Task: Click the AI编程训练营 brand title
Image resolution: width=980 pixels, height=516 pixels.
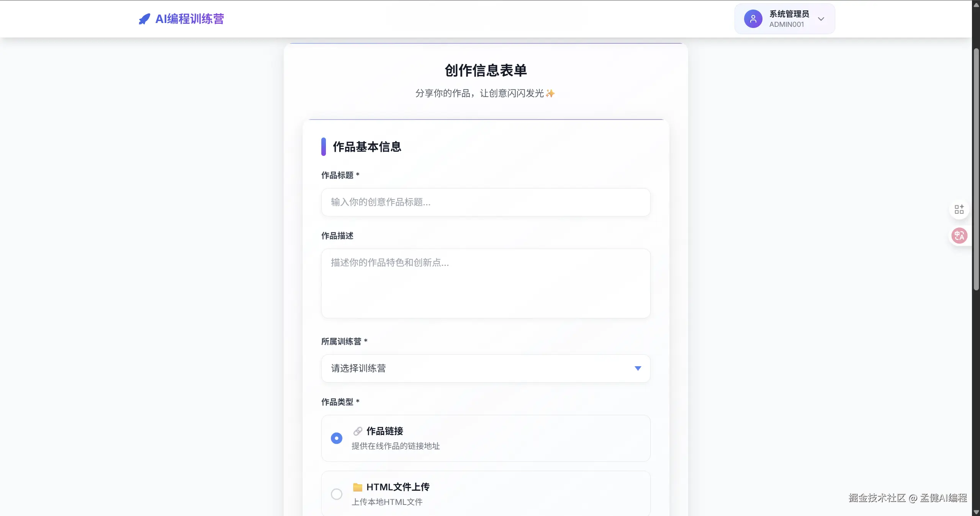Action: pos(190,19)
